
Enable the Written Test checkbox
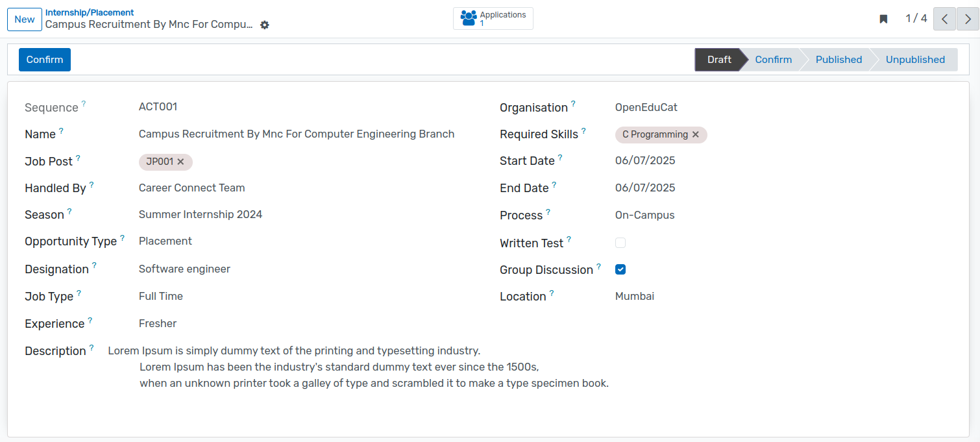click(620, 243)
